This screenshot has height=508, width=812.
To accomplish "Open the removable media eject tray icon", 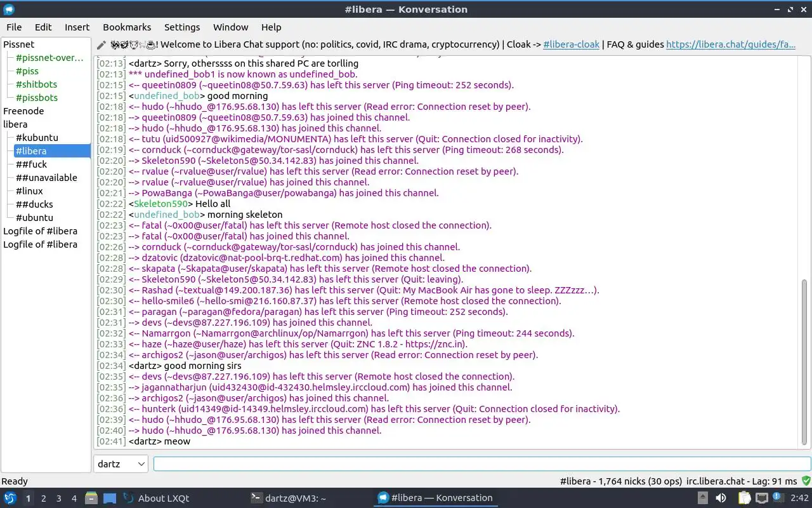I will click(703, 498).
